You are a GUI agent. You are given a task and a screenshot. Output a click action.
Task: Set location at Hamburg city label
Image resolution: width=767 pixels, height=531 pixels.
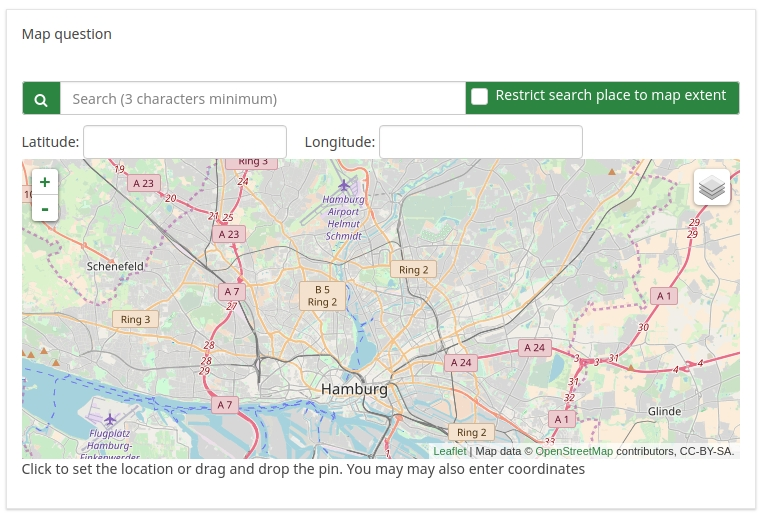coord(354,388)
